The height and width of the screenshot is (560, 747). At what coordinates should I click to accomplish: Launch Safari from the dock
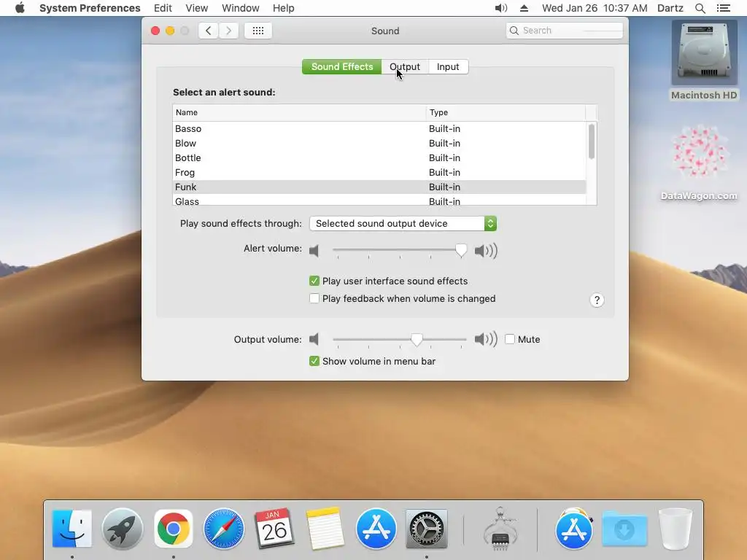click(224, 529)
